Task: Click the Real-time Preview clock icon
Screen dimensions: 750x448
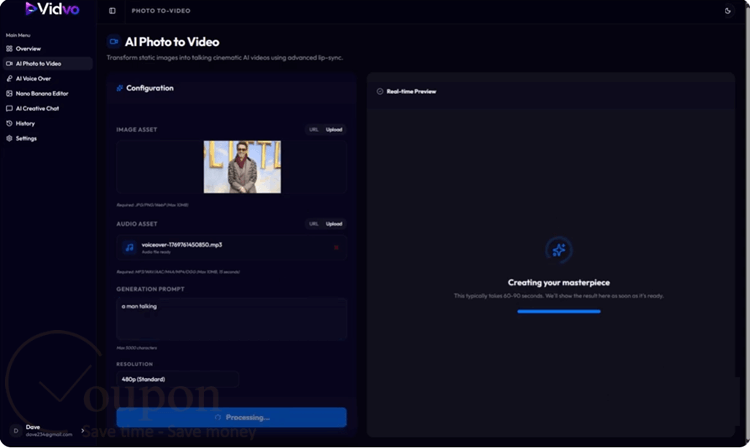Action: point(380,91)
